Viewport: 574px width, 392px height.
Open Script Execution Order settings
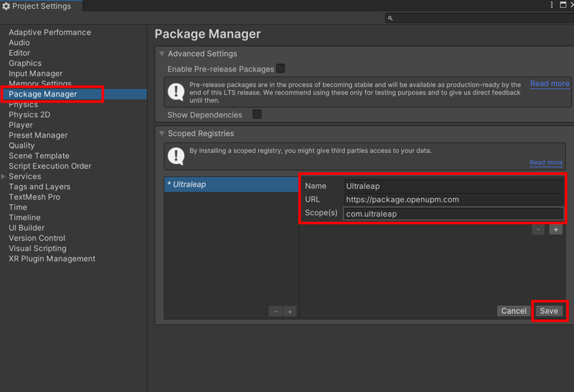coord(50,166)
